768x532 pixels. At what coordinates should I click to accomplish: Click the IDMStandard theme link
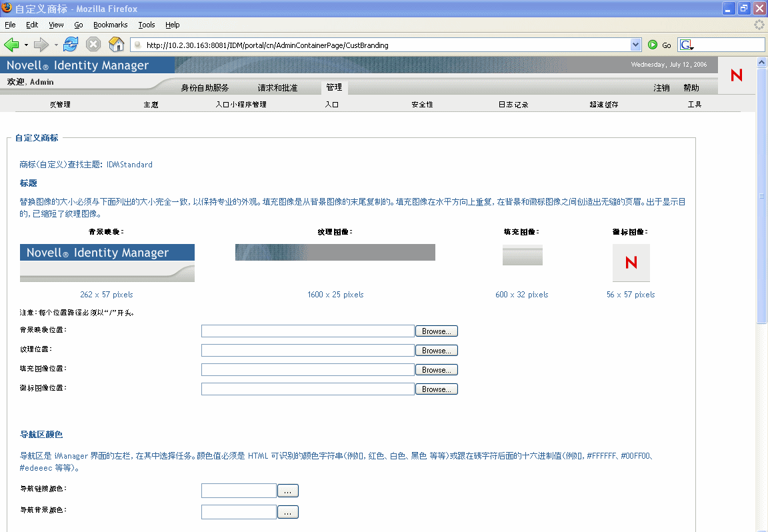(x=130, y=164)
